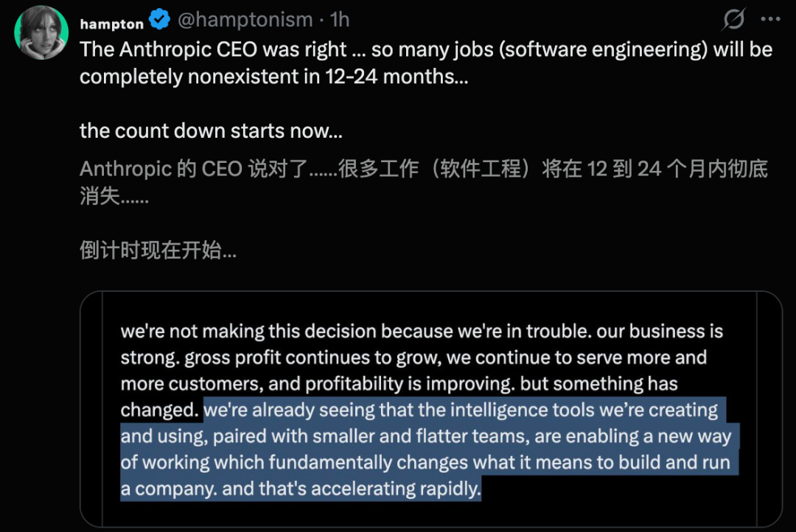Click the translated word "消失......"

pos(114,197)
